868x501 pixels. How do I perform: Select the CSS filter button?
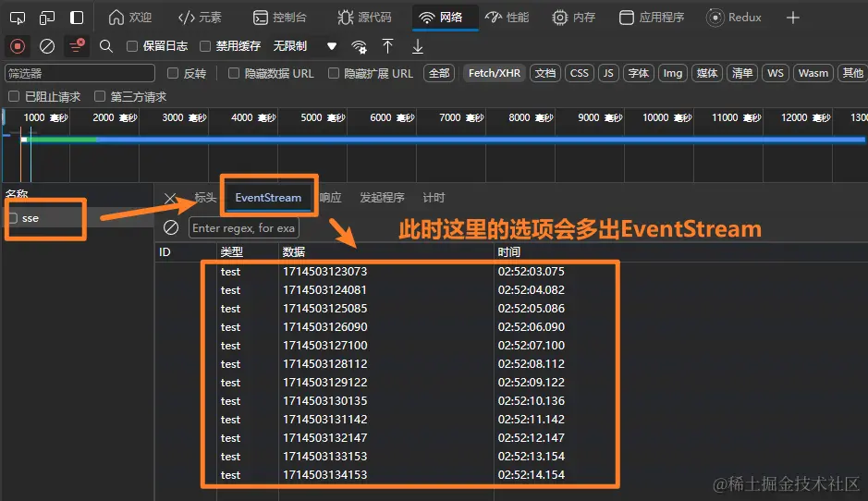pos(579,73)
